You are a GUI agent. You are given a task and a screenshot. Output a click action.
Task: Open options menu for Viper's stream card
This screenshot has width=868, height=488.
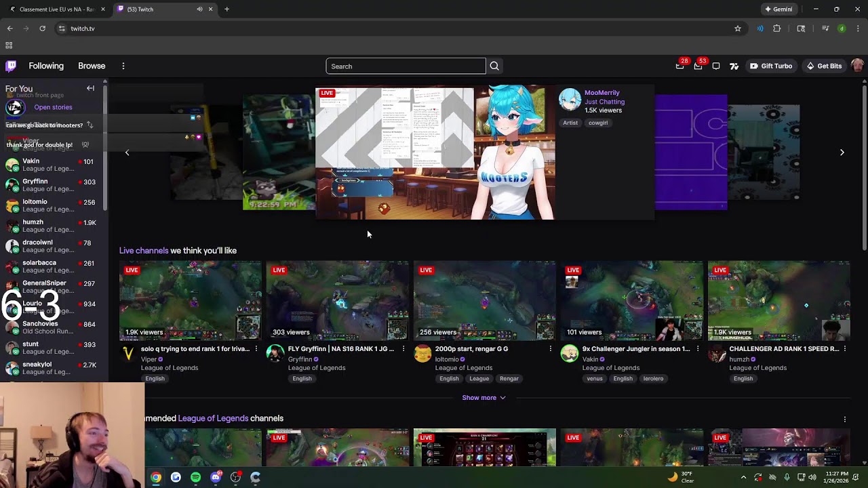pos(256,349)
